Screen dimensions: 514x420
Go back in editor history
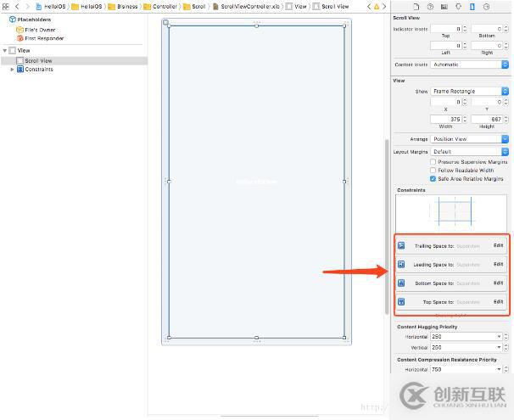17,6
